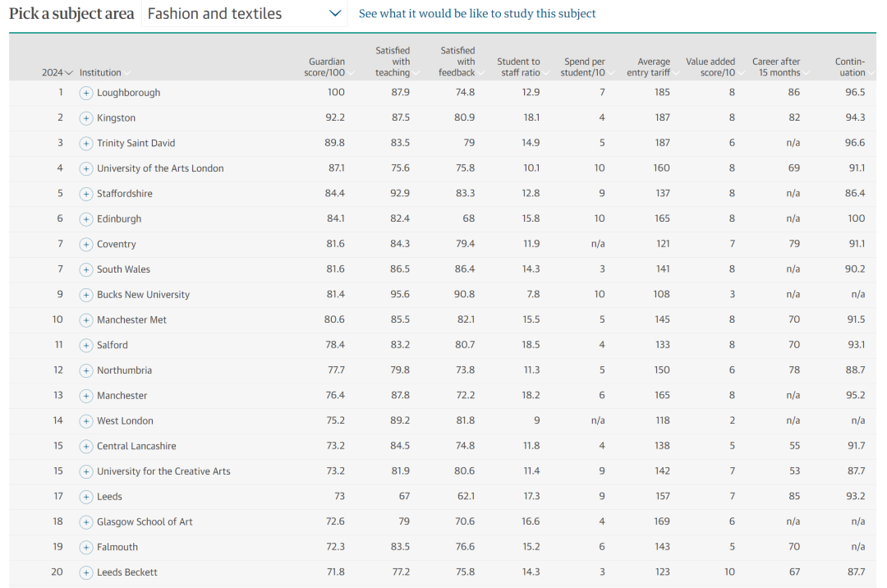Image resolution: width=887 pixels, height=588 pixels.
Task: Sort by Average entry tariff column
Action: click(x=653, y=67)
